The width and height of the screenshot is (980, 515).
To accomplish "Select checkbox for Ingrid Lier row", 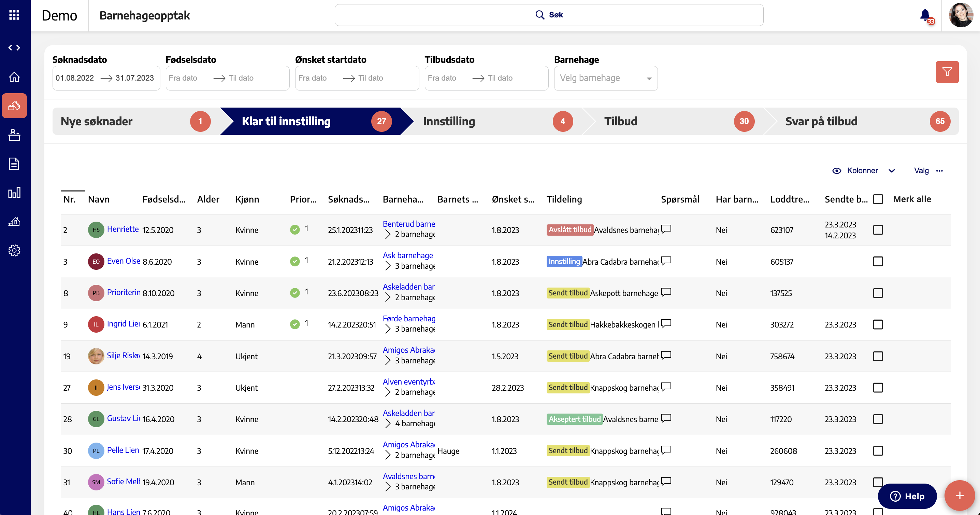I will tap(878, 324).
